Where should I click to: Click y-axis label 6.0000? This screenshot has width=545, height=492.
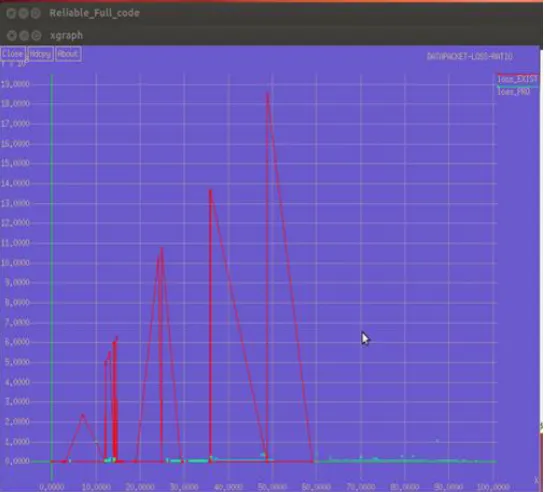point(17,342)
